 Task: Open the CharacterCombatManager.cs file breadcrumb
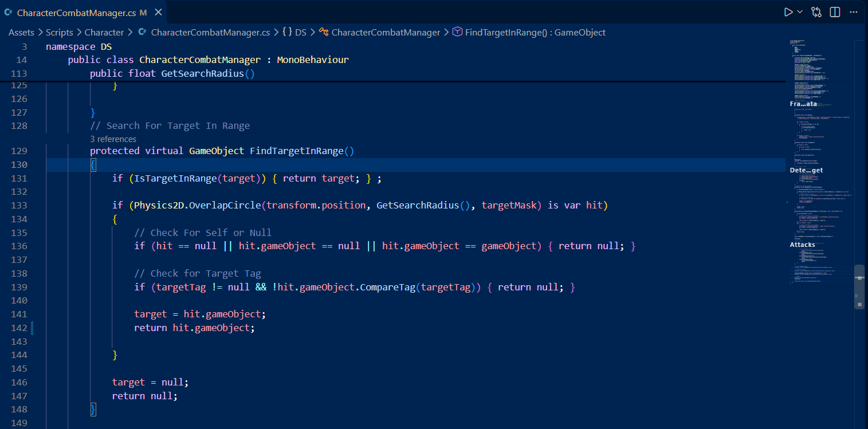pos(210,33)
